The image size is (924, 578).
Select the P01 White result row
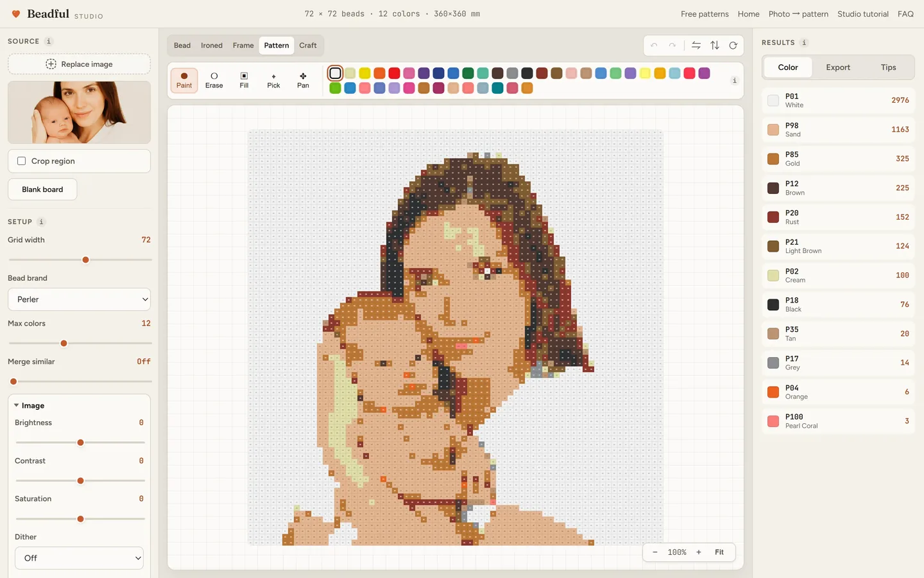[x=838, y=100]
